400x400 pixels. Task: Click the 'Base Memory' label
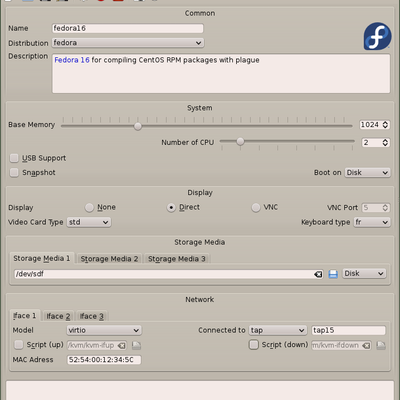click(31, 125)
